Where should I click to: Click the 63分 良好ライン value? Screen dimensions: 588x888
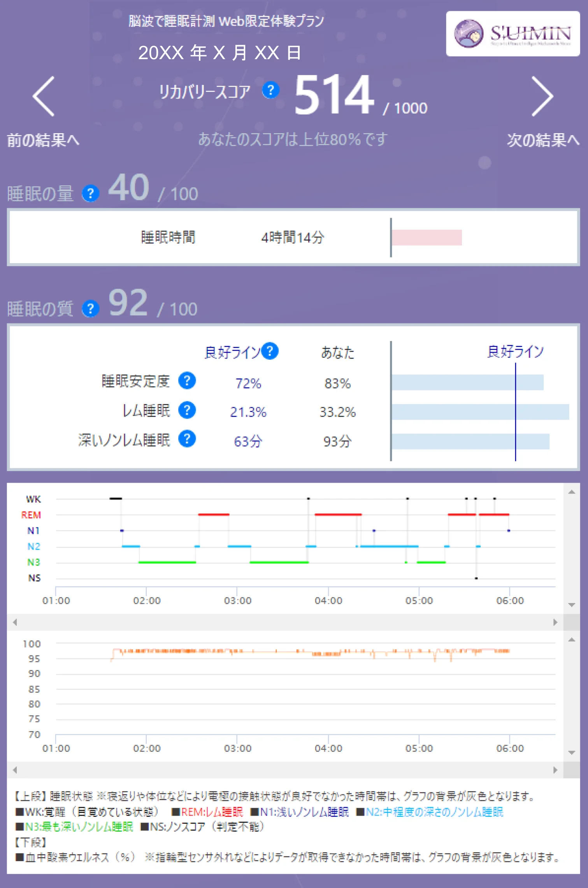click(248, 441)
